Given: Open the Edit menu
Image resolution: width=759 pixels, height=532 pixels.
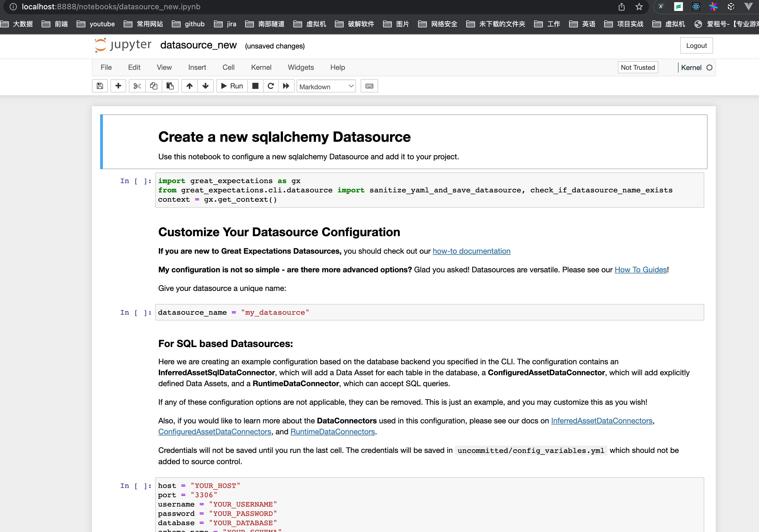Looking at the screenshot, I should (x=134, y=67).
